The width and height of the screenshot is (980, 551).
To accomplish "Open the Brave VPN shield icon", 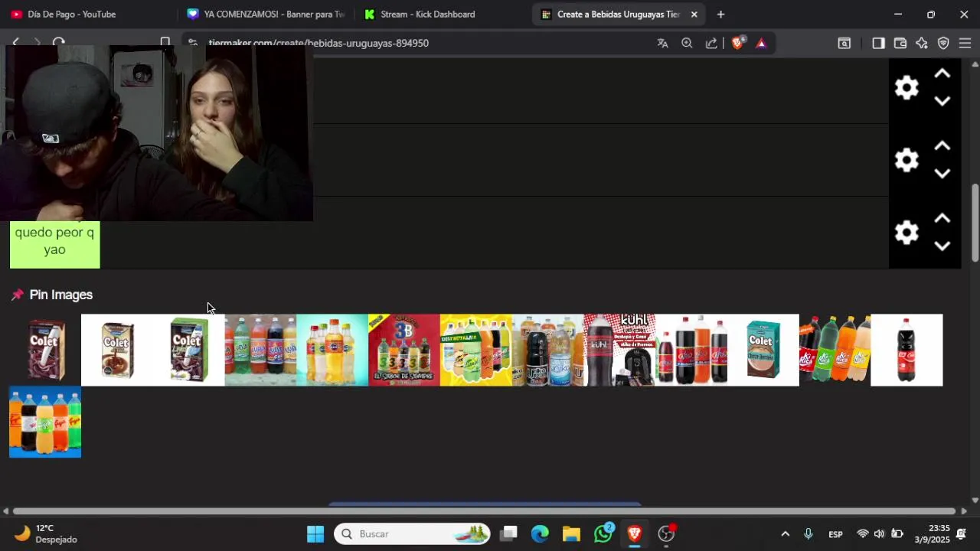I will point(943,43).
